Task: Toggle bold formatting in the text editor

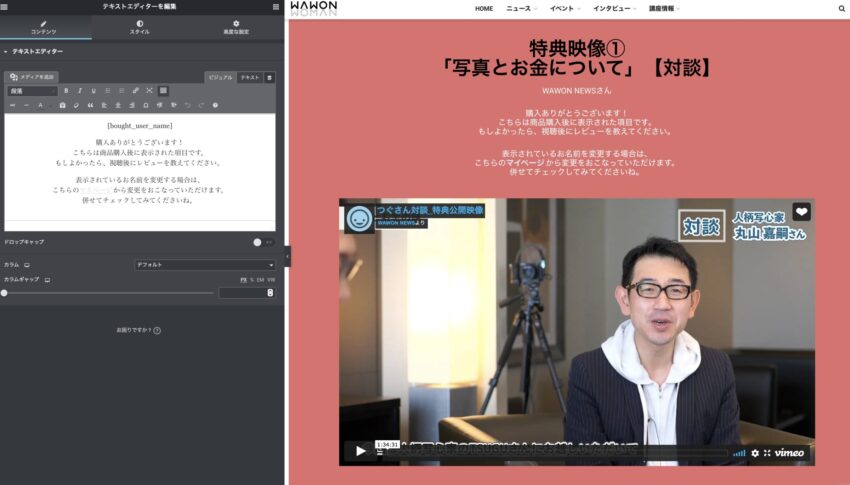Action: click(x=66, y=91)
